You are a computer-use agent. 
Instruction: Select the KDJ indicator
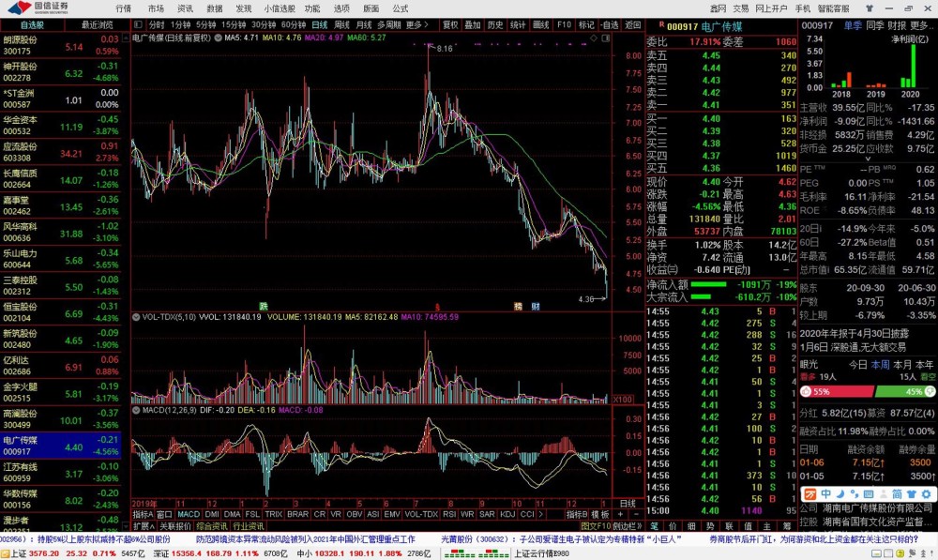507,515
